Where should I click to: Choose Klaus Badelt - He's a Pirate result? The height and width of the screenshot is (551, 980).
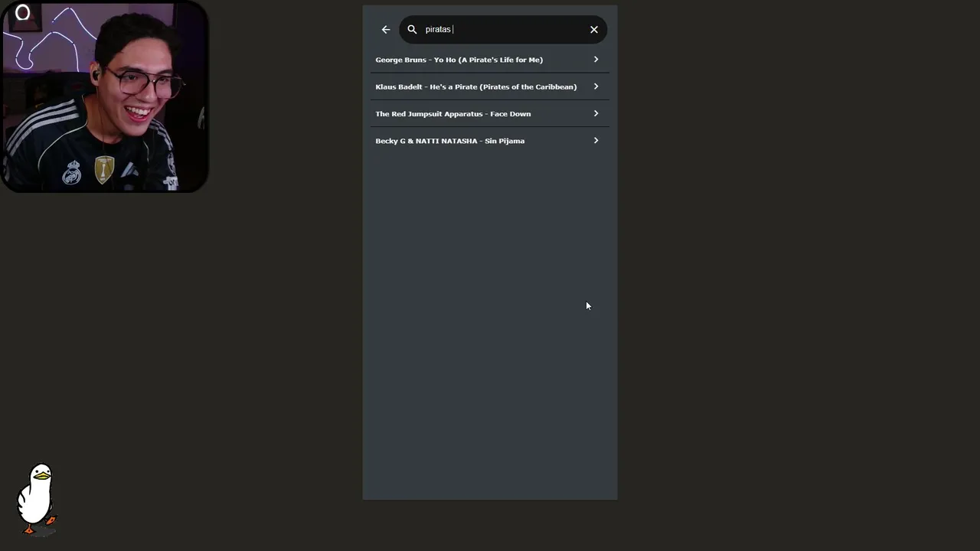[475, 86]
